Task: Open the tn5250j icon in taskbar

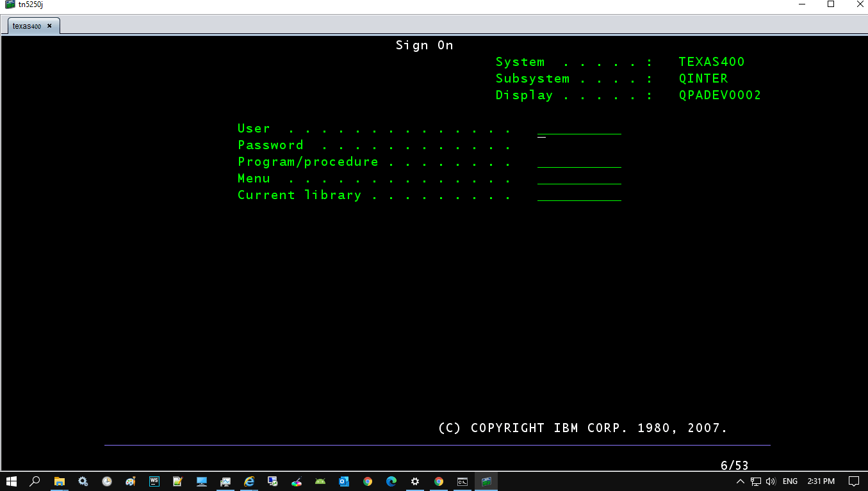Action: (x=486, y=481)
